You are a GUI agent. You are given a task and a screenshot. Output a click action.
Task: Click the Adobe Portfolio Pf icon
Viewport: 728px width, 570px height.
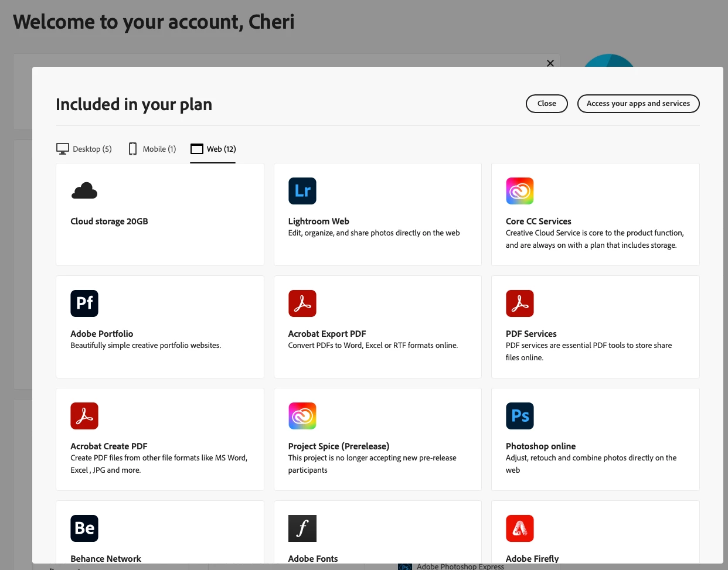(84, 303)
